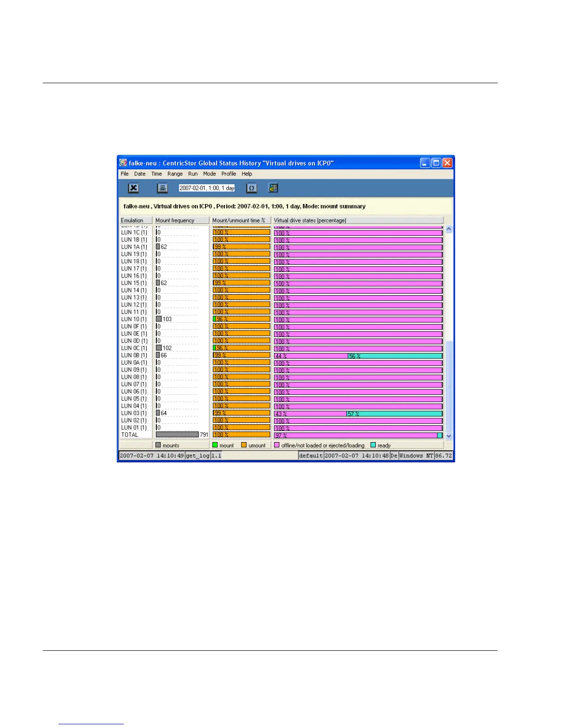Click the gray mounts legend swatch

click(158, 445)
